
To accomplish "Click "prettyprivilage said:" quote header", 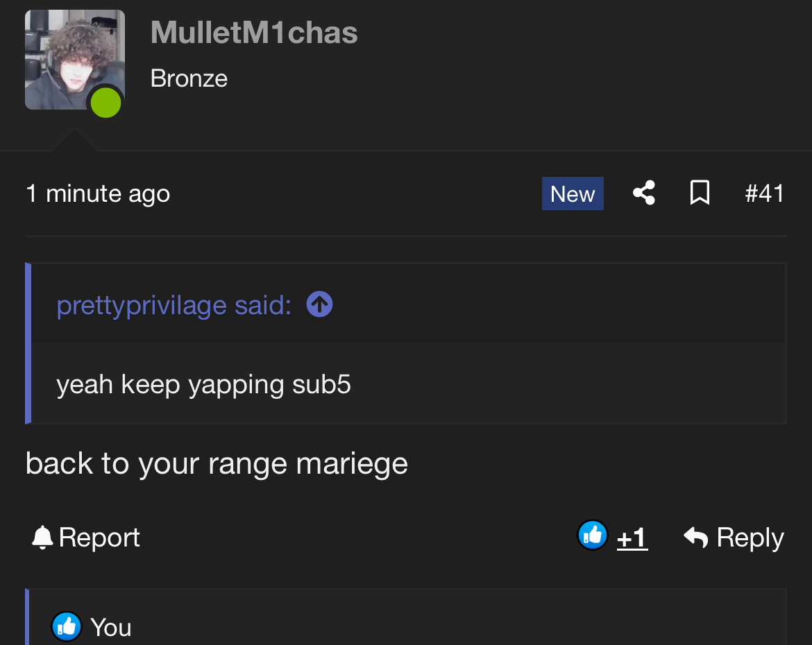I will click(x=174, y=305).
